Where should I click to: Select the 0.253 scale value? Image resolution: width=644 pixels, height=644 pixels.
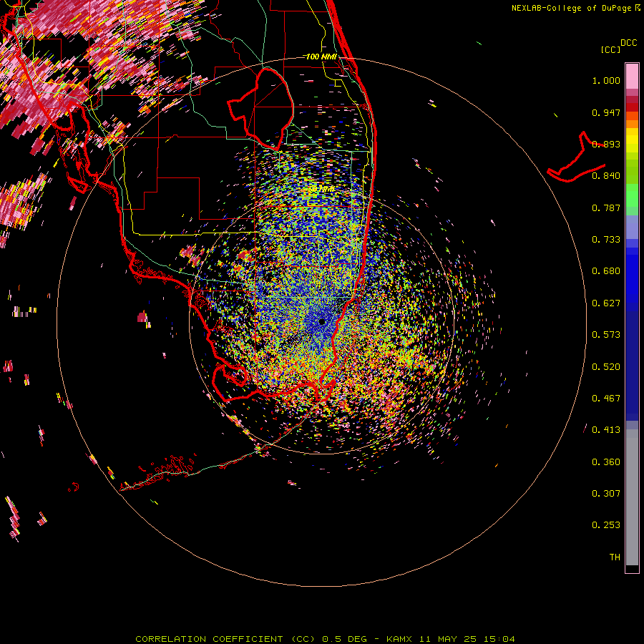point(606,525)
